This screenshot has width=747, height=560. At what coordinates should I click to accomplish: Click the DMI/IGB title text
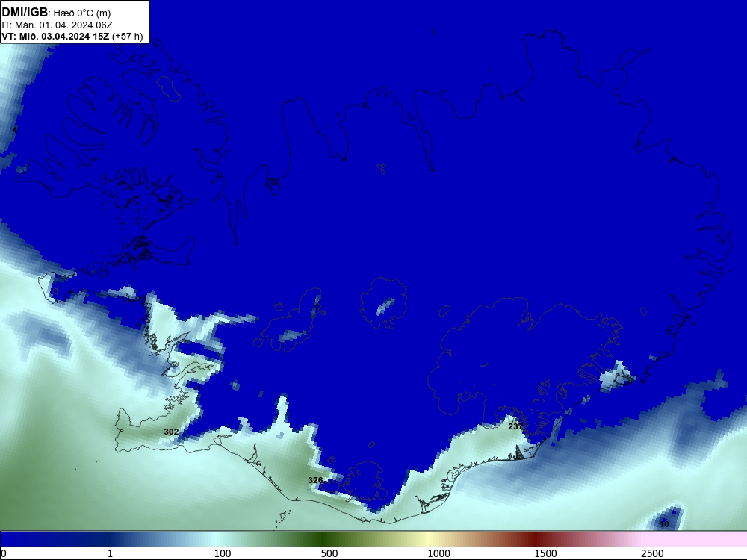pos(25,13)
